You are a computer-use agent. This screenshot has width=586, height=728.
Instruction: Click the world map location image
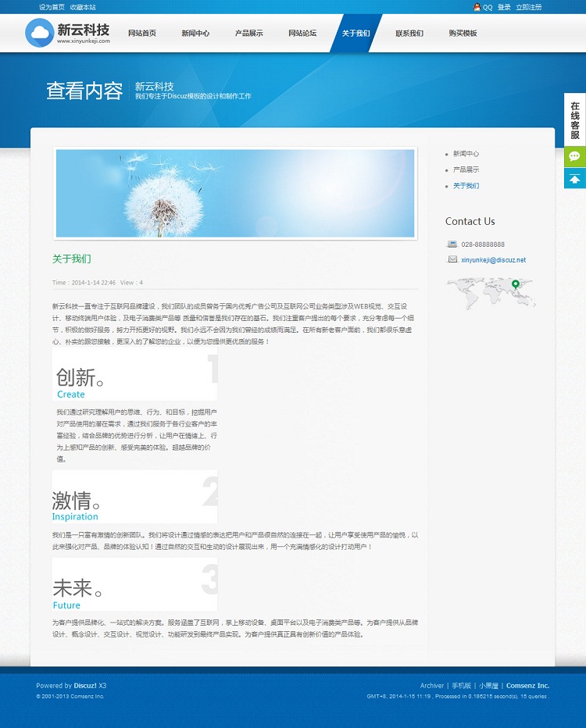coord(491,291)
